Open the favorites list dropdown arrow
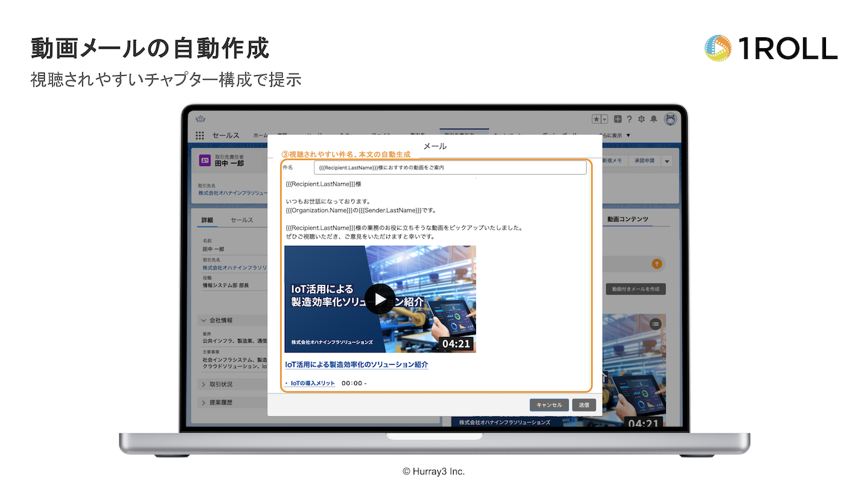 point(604,119)
